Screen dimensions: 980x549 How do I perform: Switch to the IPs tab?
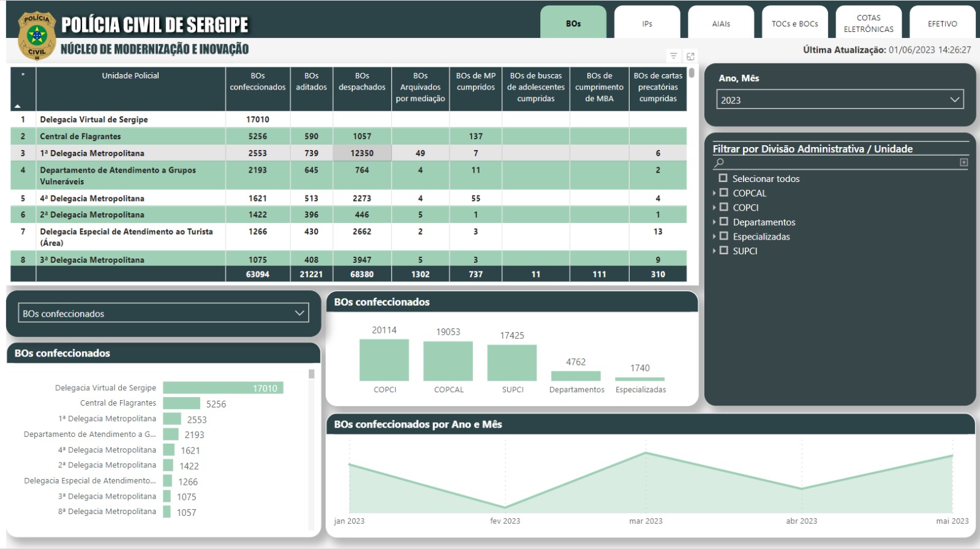tap(647, 23)
